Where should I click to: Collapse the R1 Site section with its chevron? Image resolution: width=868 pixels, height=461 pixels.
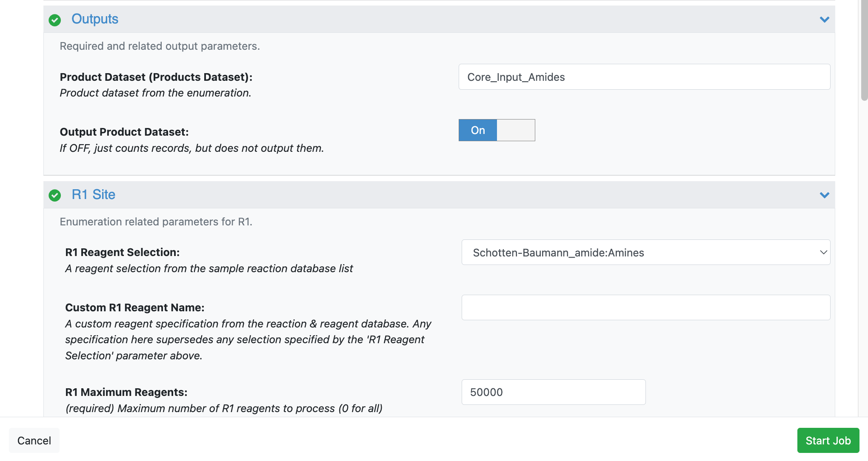(x=824, y=195)
